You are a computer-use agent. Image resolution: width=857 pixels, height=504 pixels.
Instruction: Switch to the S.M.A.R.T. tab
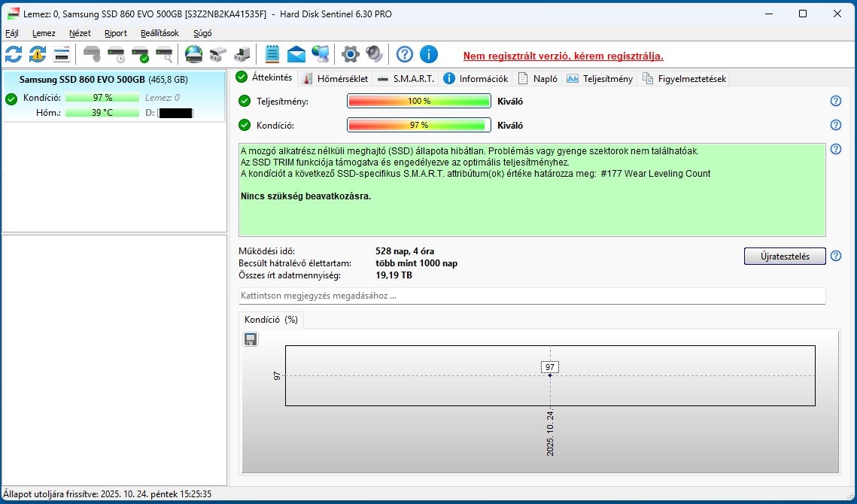click(406, 79)
